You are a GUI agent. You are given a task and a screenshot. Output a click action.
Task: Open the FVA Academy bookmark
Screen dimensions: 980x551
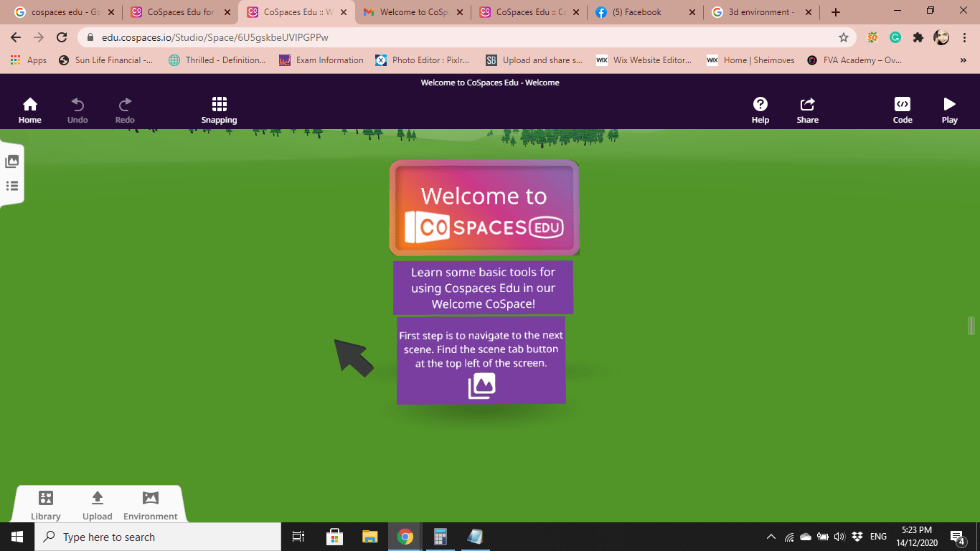(x=854, y=60)
